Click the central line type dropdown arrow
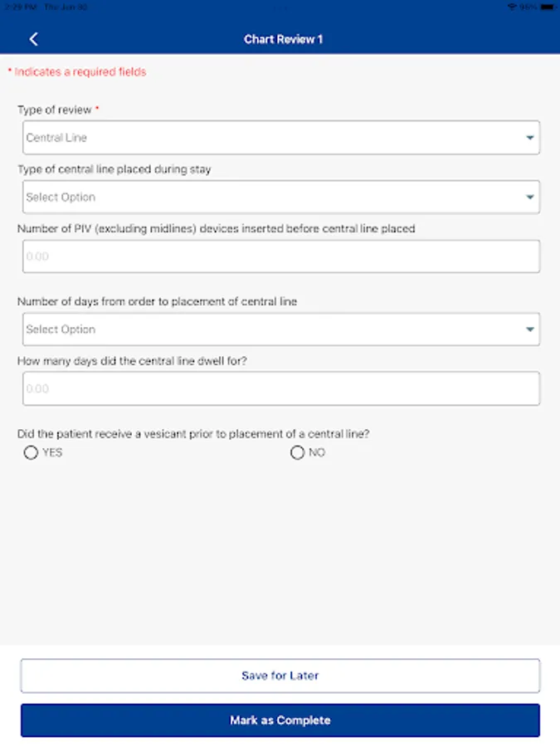Viewport: 560px width, 747px height. [530, 198]
